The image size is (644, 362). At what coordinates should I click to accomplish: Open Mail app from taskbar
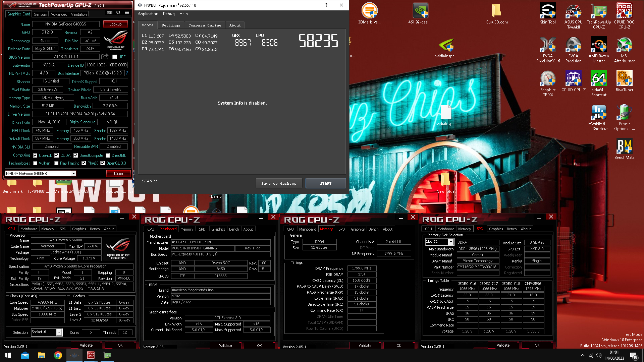25,355
